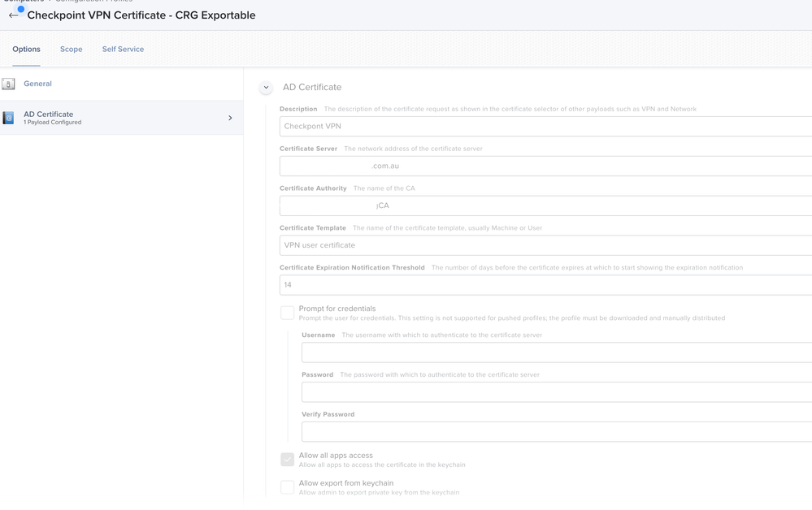This screenshot has height=510, width=812.
Task: Click the AD Certificate payload icon
Action: (8, 118)
